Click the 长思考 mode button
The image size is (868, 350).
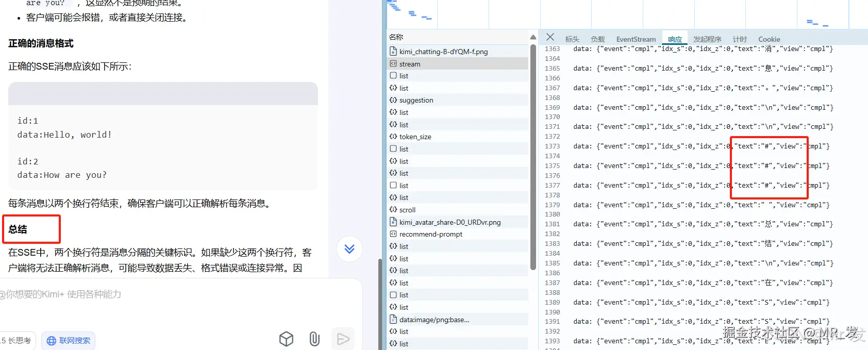(x=17, y=341)
